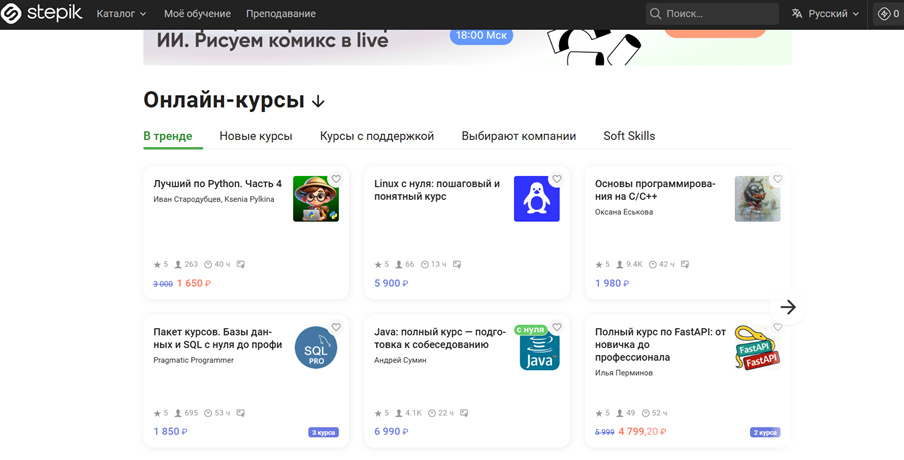Click clock icon showing 13 ч

coord(424,265)
